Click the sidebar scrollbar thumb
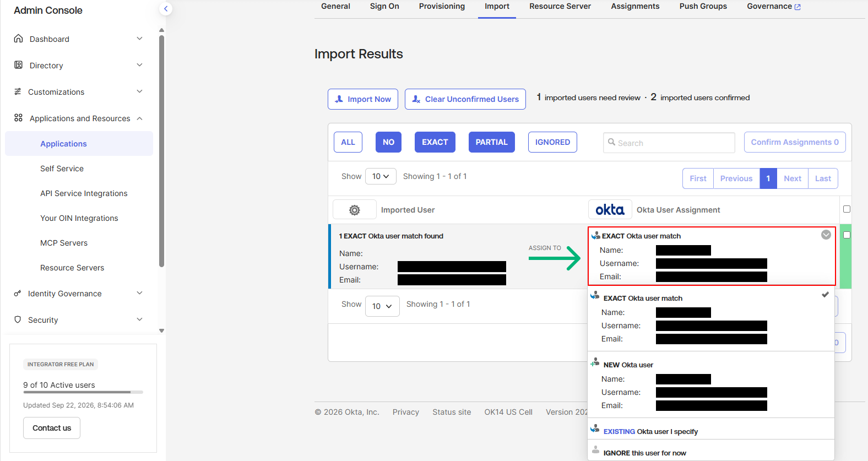 click(161, 151)
